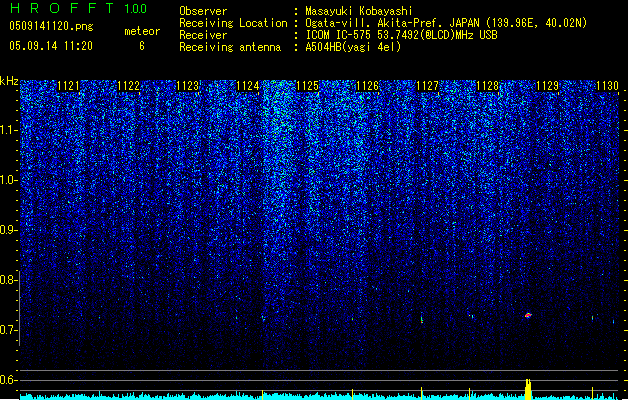Click the receiver text ICOM IC-575
The image size is (629, 400).
click(339, 35)
